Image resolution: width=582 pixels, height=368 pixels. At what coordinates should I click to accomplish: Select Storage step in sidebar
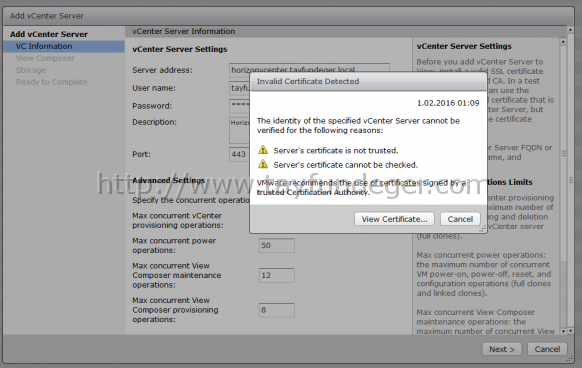pyautogui.click(x=31, y=70)
